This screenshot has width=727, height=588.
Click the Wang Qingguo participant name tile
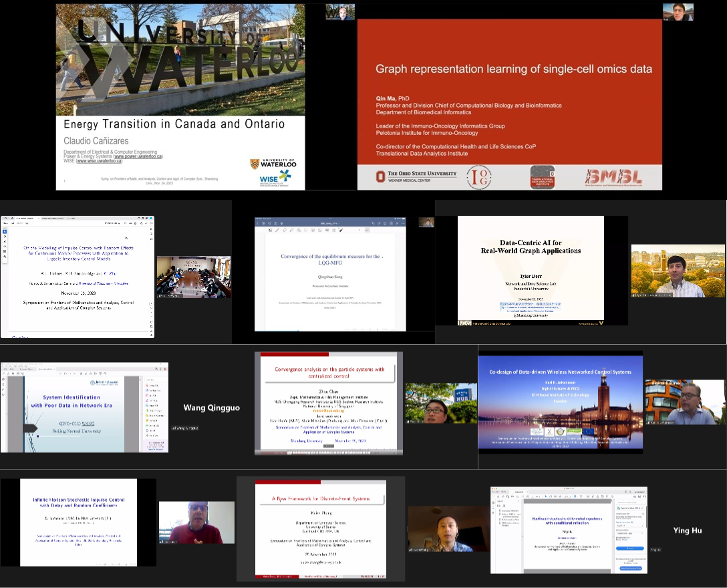211,408
